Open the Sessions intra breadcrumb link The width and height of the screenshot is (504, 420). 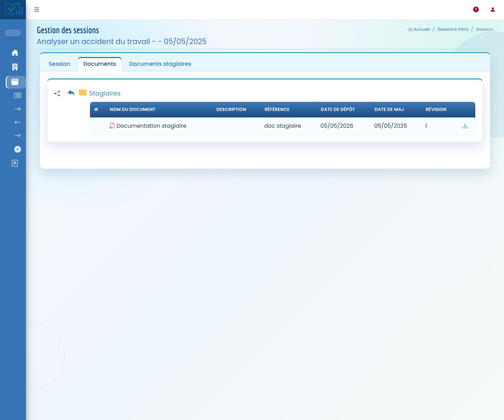453,29
